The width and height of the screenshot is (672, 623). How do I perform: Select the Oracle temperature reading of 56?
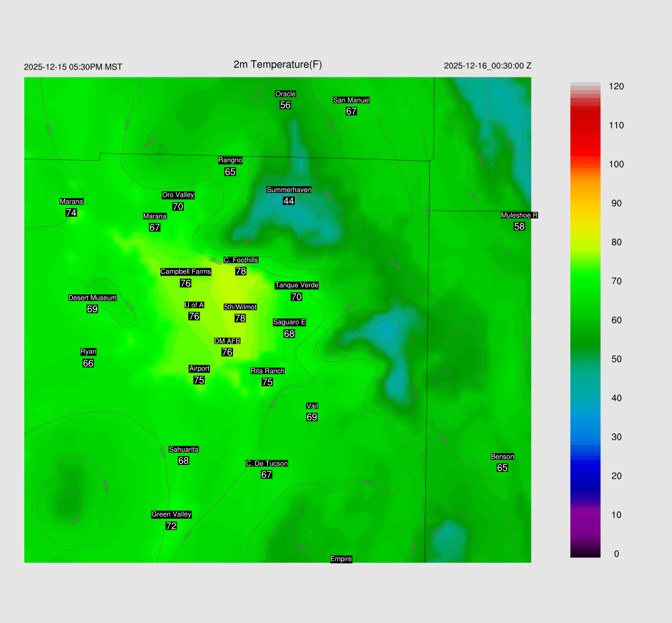[x=285, y=105]
